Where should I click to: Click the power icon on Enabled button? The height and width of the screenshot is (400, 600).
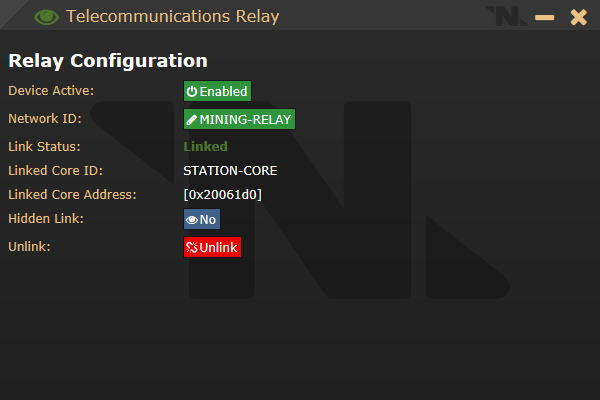pyautogui.click(x=192, y=91)
